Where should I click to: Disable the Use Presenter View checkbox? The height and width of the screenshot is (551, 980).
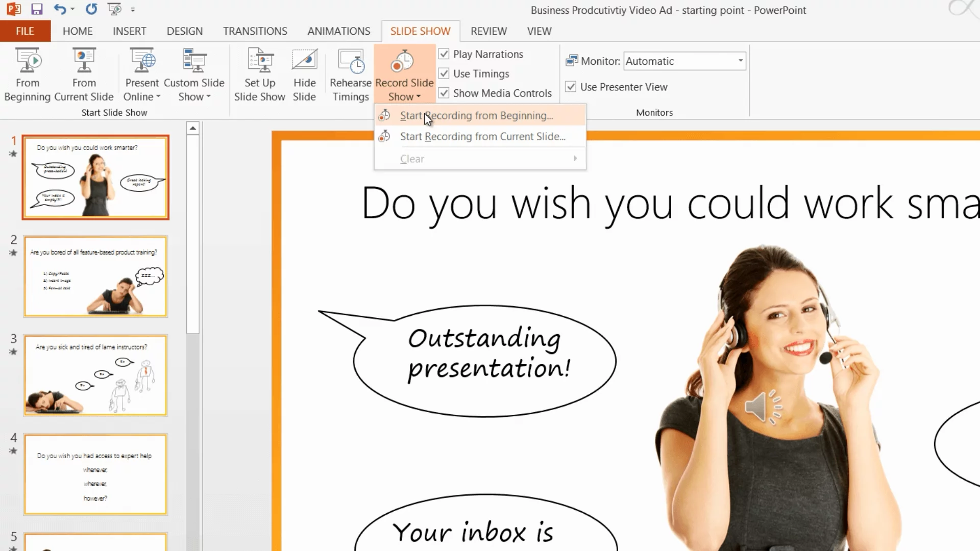pos(571,87)
